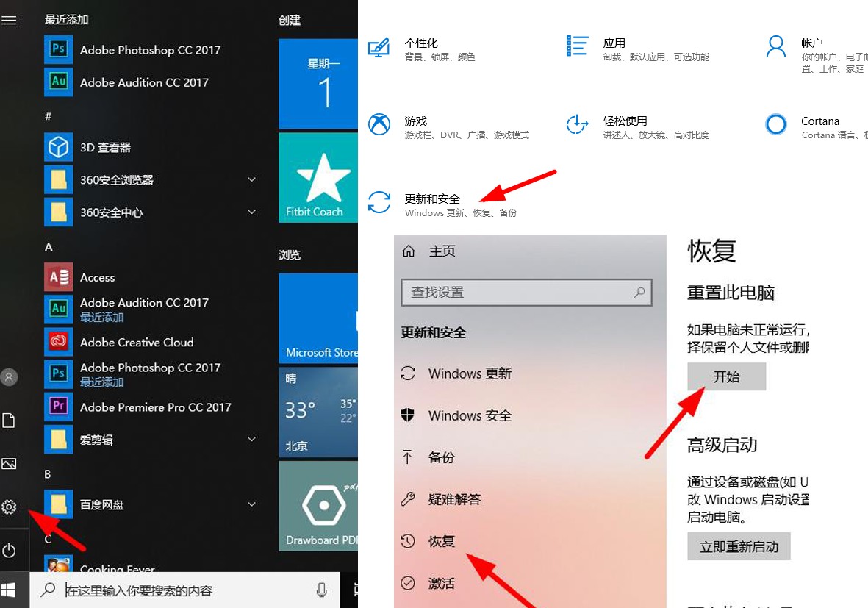Open the Fitbit Coach tile
The height and width of the screenshot is (608, 868).
(318, 178)
